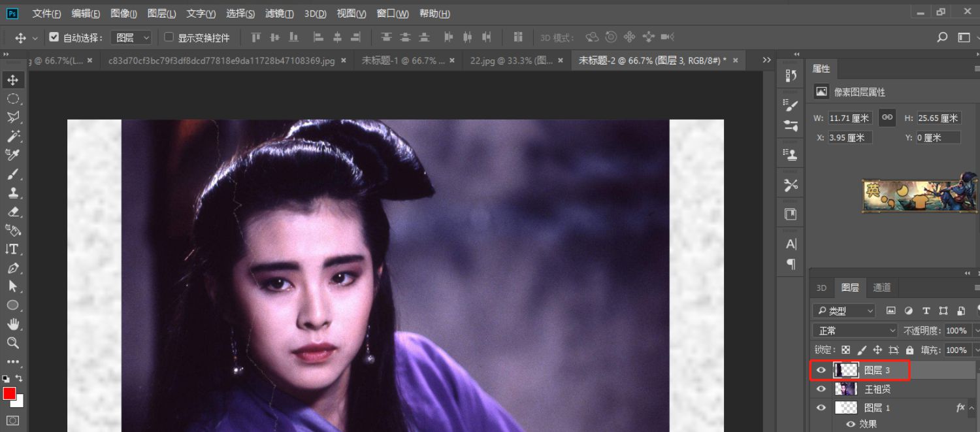Switch to the 通道 tab
Viewport: 980px width, 432px height.
click(x=881, y=288)
